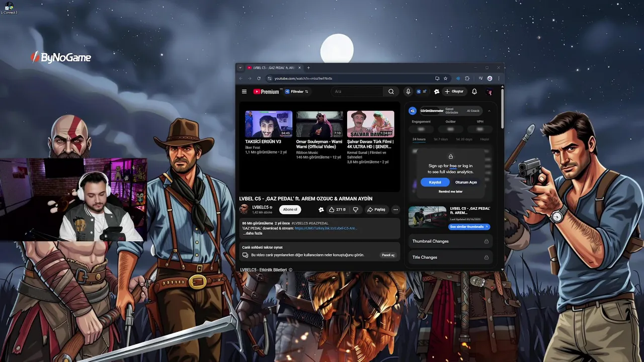Viewport: 644px width, 362px height.
Task: Play Omar Souleyman Warni thumbnail
Action: [x=319, y=124]
